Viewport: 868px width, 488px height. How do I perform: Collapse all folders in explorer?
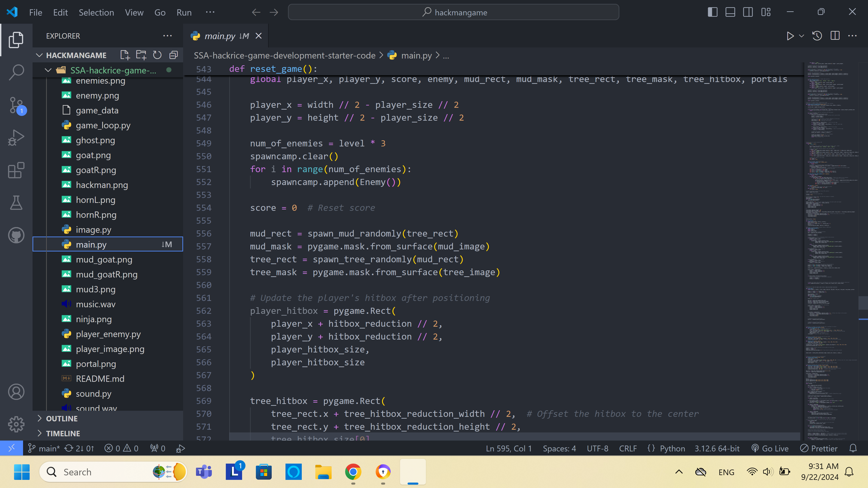tap(174, 55)
